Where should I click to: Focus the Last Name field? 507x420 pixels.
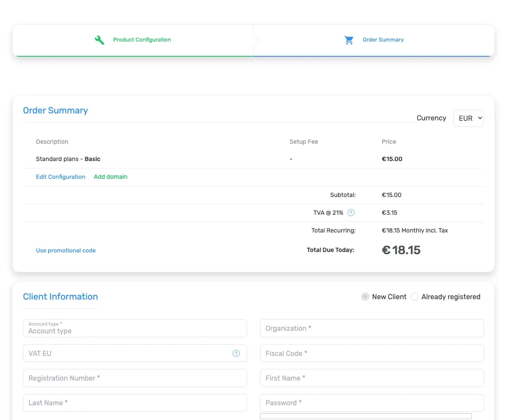click(135, 403)
